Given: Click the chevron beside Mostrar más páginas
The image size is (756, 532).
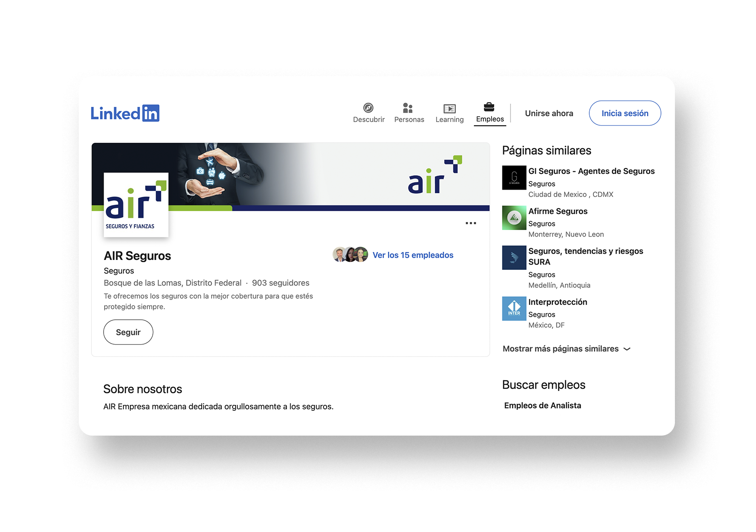Looking at the screenshot, I should (627, 349).
